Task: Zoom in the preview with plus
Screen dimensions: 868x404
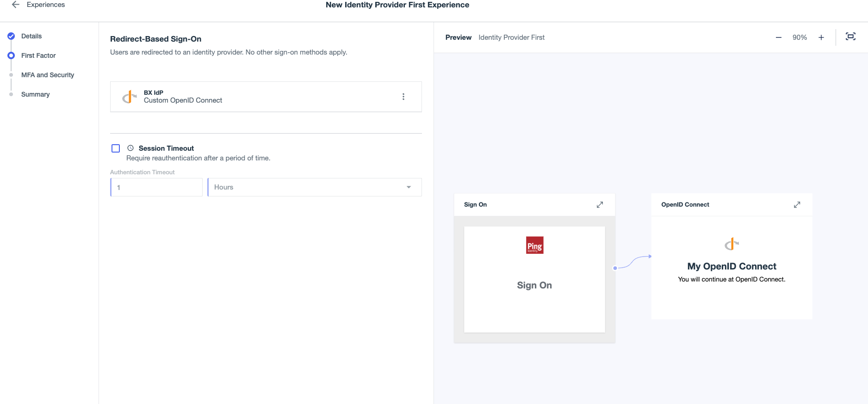Action: [x=821, y=37]
